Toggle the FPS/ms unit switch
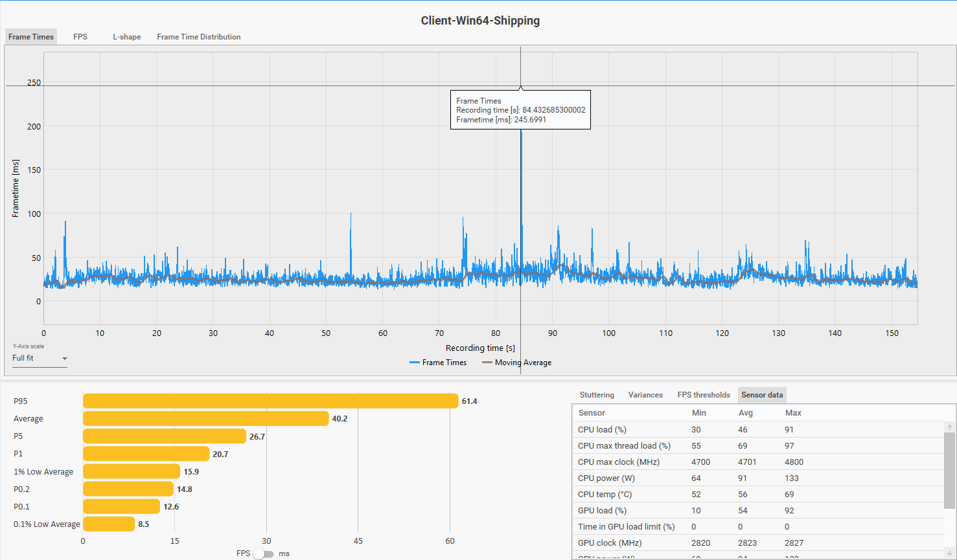The image size is (957, 560). click(x=263, y=554)
